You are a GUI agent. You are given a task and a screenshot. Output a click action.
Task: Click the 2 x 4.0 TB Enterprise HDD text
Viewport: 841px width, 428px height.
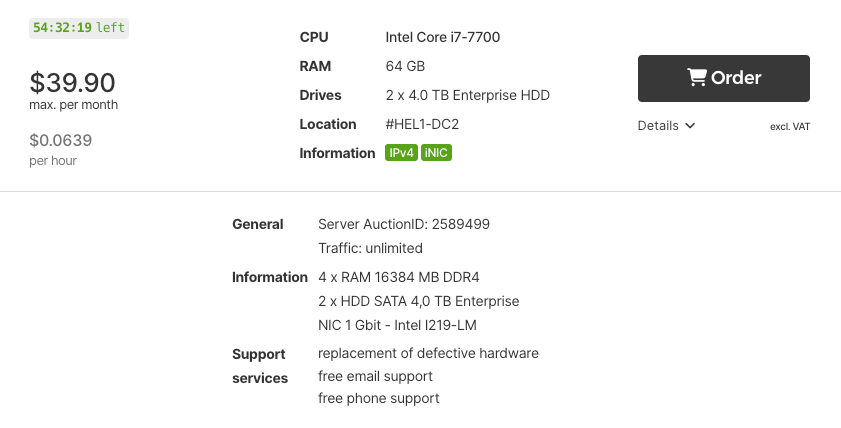[x=468, y=95]
